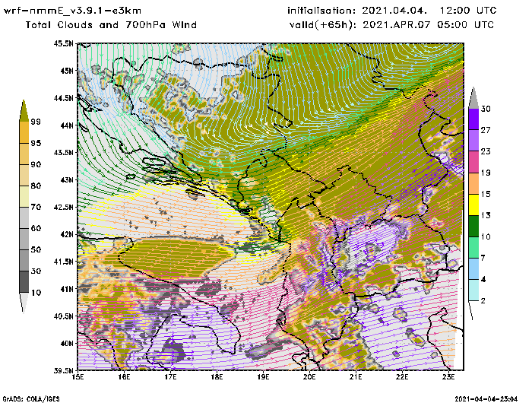
Task: Click the 40.5N latitude label
Action: [x=63, y=316]
